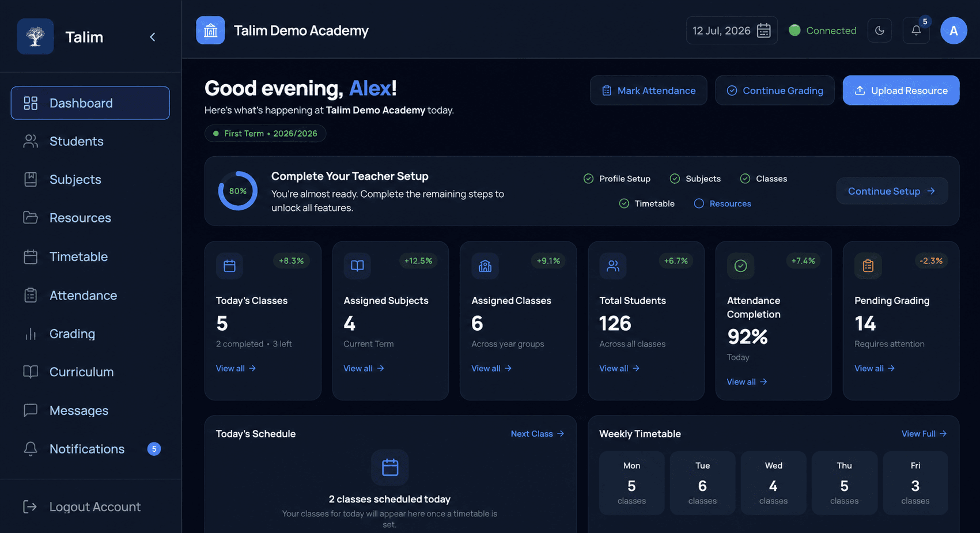Image resolution: width=980 pixels, height=533 pixels.
Task: Collapse the sidebar with the chevron arrow
Action: [153, 37]
